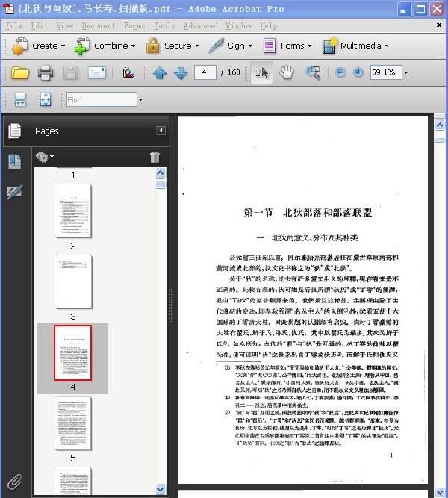Open the Window menu

coord(239,25)
